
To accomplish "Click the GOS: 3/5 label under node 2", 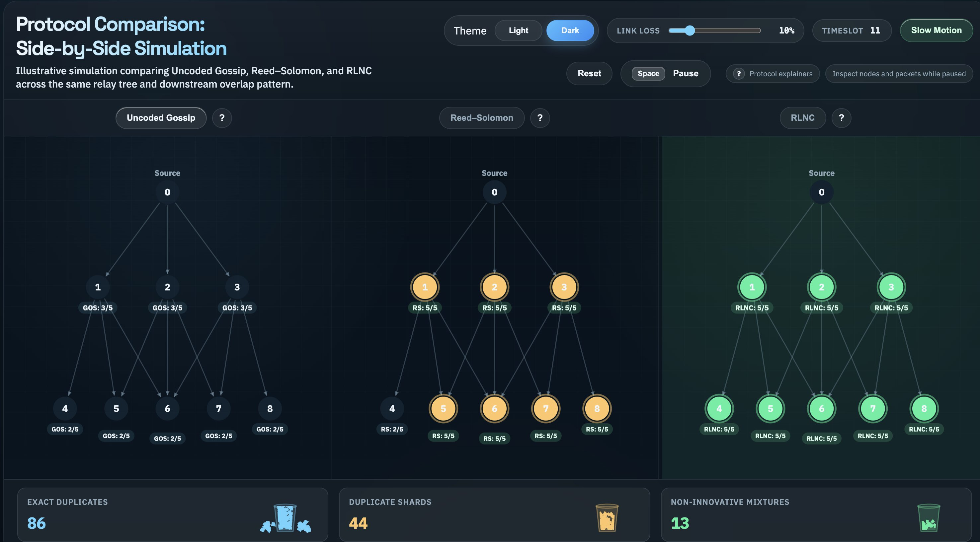I will pos(167,308).
